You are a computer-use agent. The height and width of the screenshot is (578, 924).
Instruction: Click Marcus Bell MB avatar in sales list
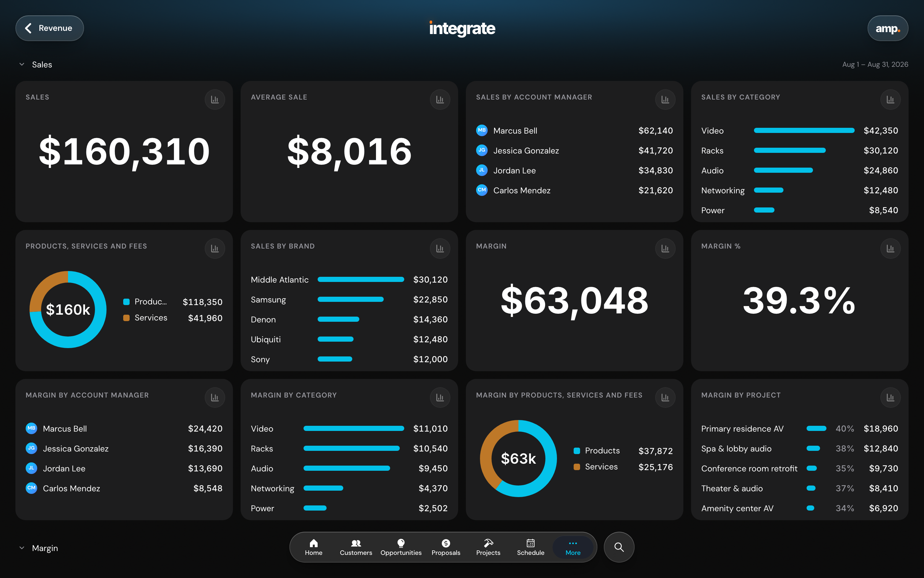click(x=482, y=130)
